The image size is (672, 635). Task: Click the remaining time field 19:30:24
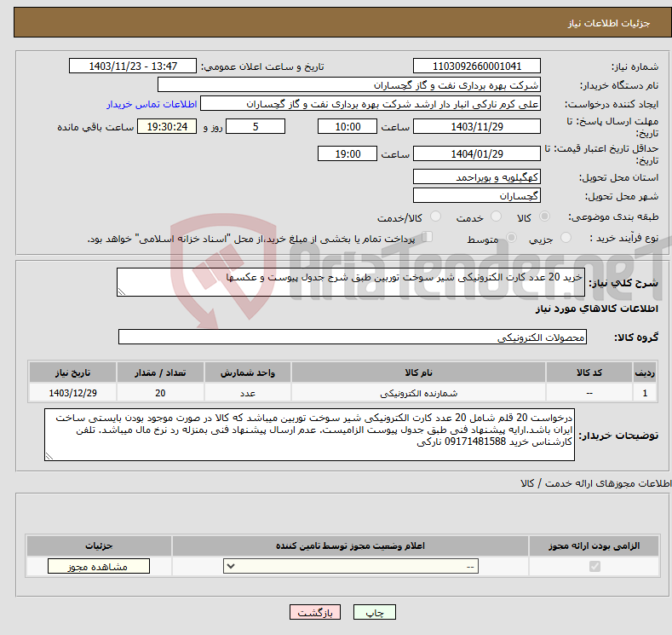click(x=167, y=126)
